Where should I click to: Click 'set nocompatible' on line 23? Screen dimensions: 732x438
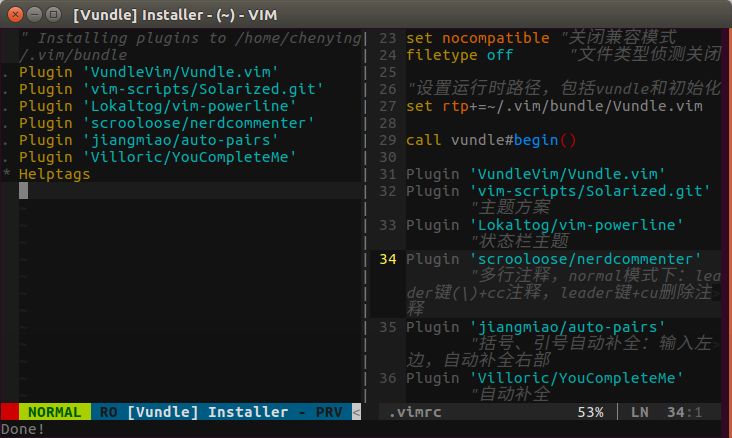[x=478, y=38]
